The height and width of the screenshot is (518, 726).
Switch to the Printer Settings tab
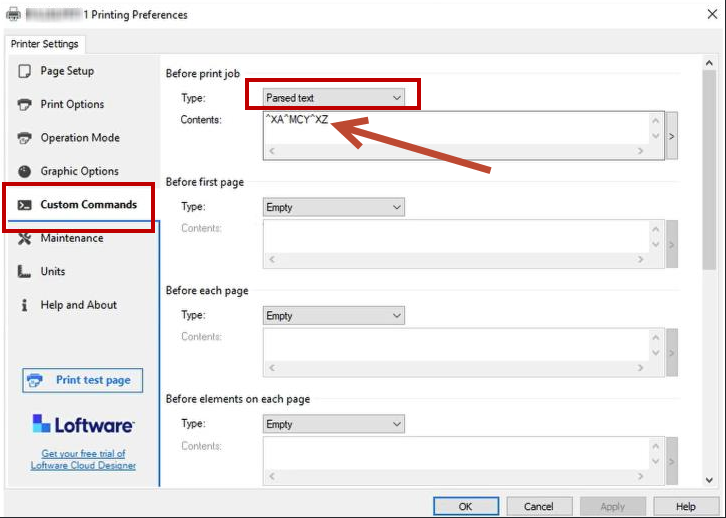pyautogui.click(x=46, y=44)
